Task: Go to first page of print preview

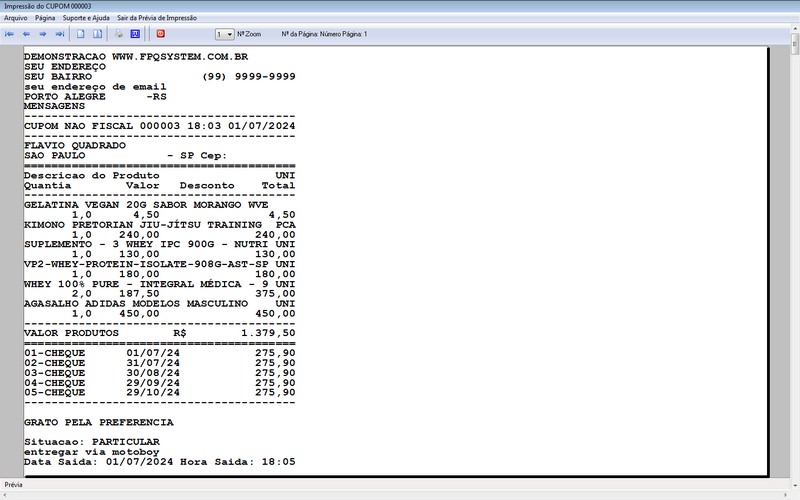Action: (9, 34)
